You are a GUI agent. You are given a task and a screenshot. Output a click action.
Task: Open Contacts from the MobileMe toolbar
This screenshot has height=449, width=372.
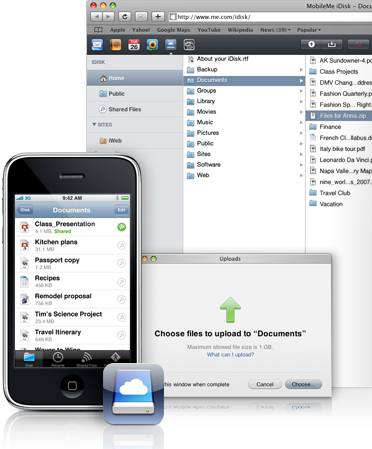(x=116, y=44)
